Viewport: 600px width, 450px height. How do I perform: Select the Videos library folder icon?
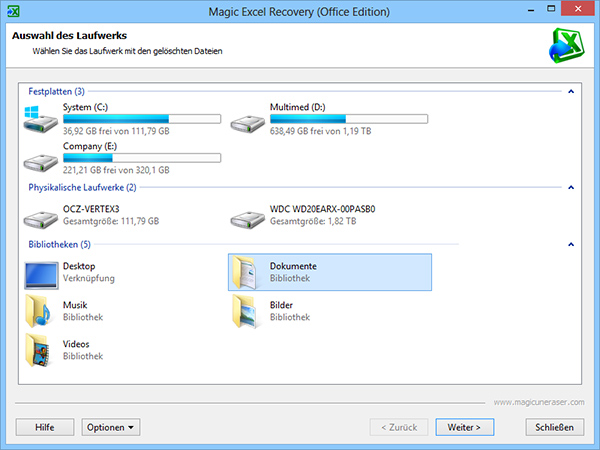38,350
